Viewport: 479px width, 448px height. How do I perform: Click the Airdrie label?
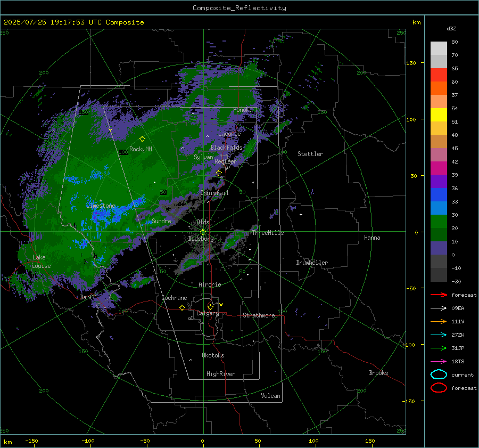(210, 284)
